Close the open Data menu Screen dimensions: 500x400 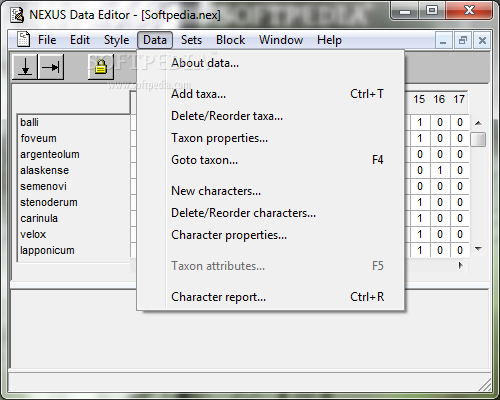pos(155,40)
